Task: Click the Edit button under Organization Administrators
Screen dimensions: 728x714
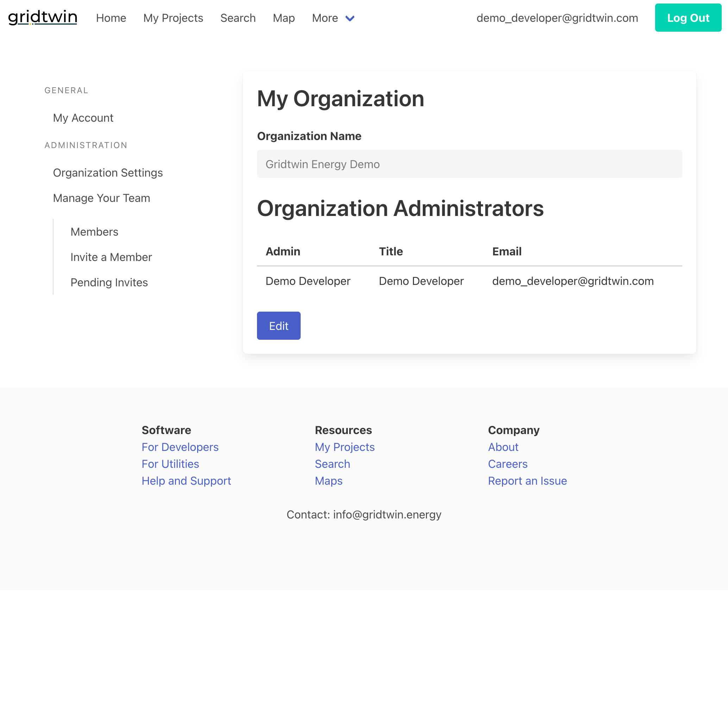Action: click(278, 325)
